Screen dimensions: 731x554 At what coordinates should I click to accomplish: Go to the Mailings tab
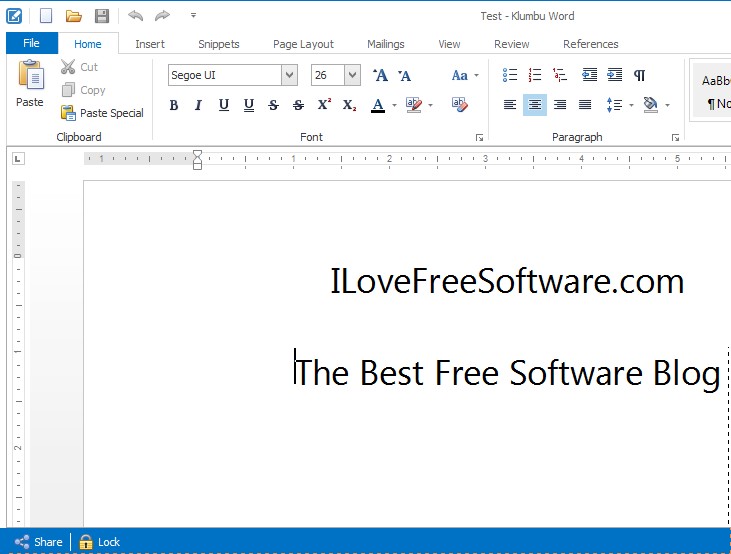(386, 44)
